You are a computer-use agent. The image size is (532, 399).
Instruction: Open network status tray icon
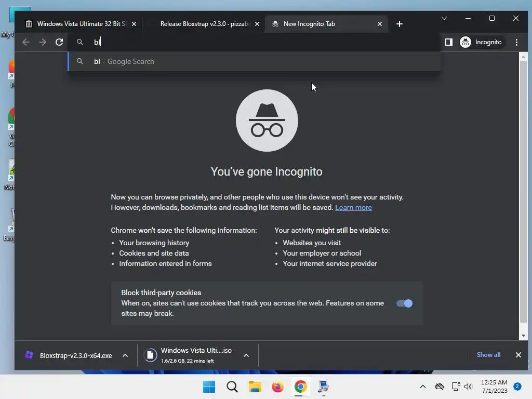[456, 387]
